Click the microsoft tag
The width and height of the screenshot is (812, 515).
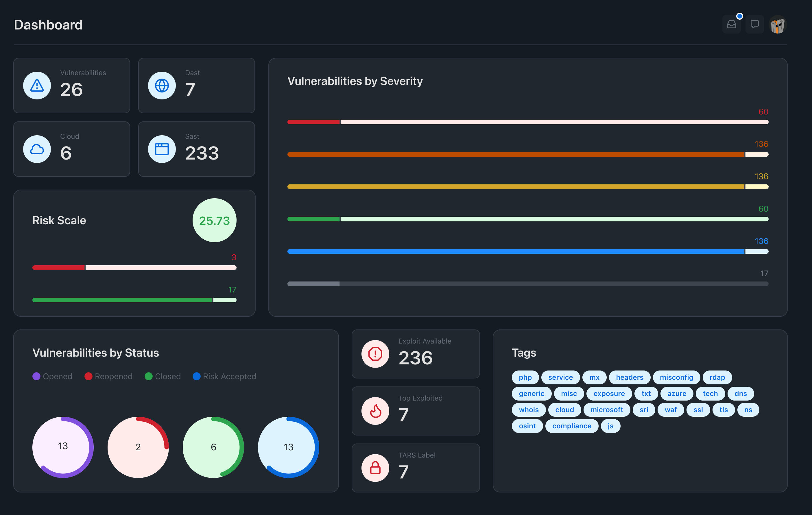[607, 410]
